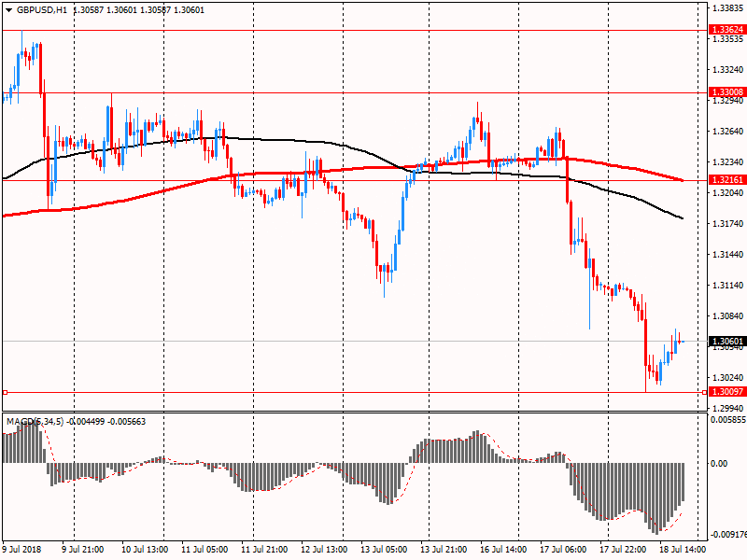Grab the right handle of the 1.30097 line

coord(705,392)
